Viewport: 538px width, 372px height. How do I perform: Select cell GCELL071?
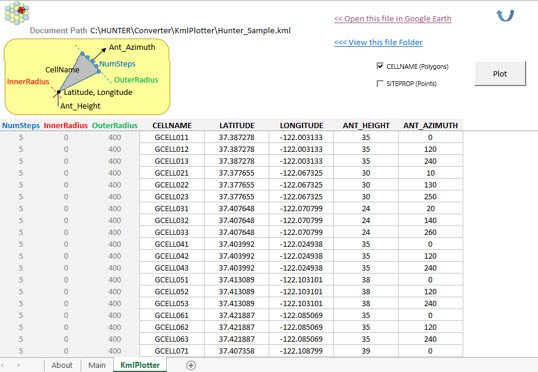pos(172,351)
